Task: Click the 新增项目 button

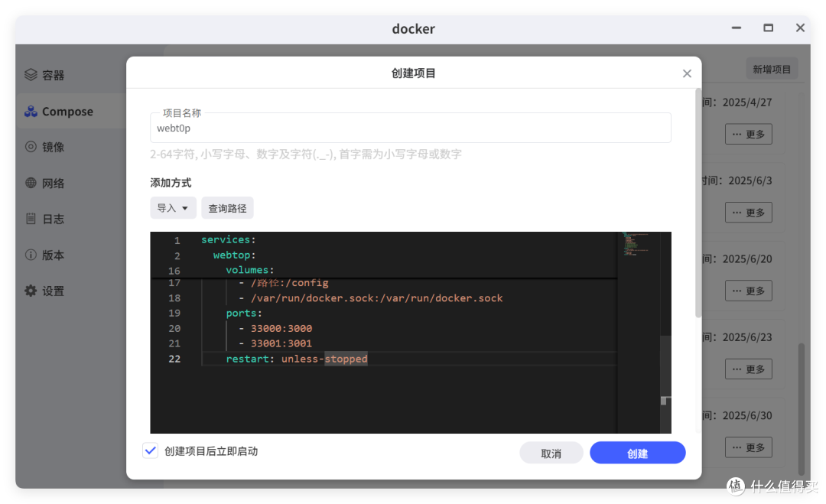Action: 772,69
